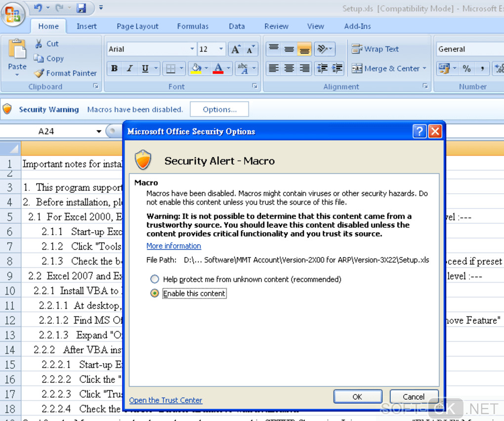This screenshot has width=504, height=421.
Task: Open Font dialog launcher
Action: pos(255,86)
